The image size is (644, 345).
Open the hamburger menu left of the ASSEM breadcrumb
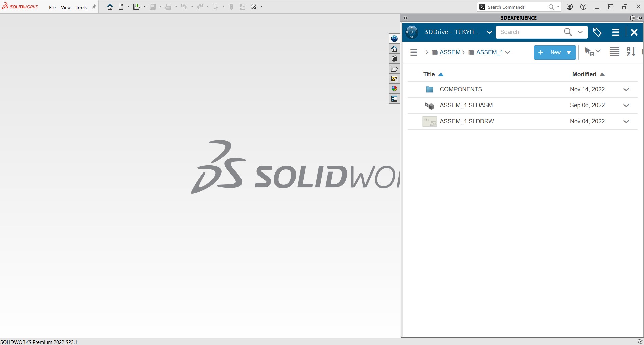tap(414, 52)
